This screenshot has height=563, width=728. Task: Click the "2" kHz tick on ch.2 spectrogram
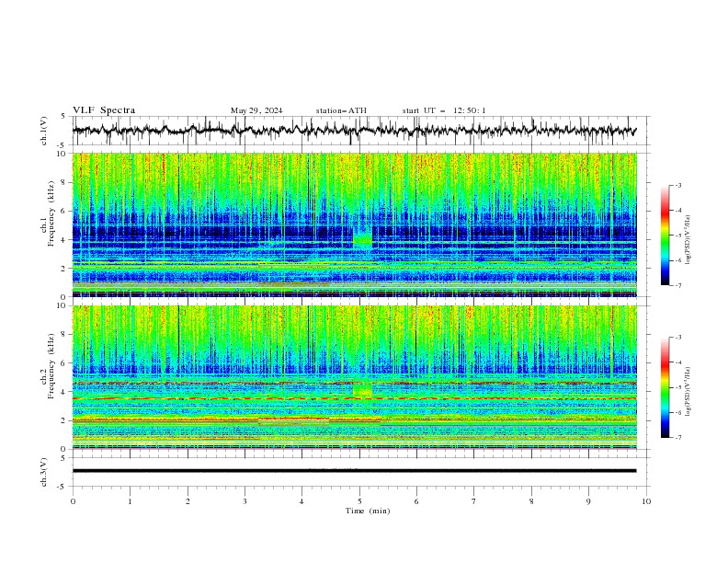[63, 420]
